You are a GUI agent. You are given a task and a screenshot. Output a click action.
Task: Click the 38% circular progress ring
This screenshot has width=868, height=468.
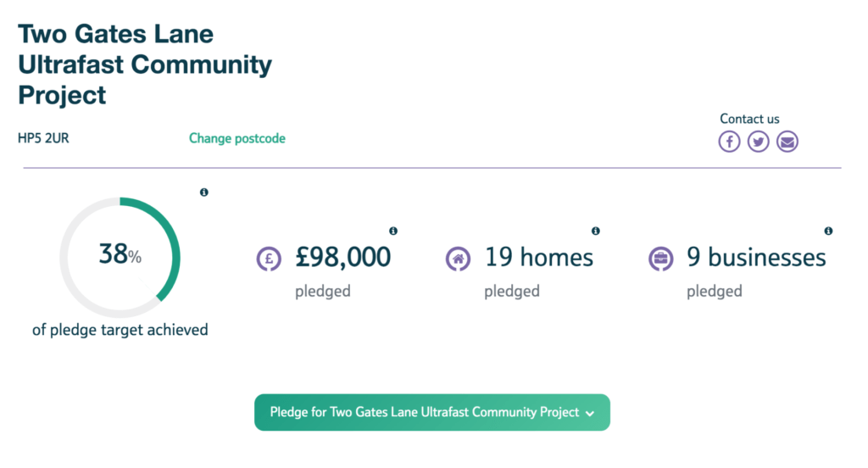[120, 257]
